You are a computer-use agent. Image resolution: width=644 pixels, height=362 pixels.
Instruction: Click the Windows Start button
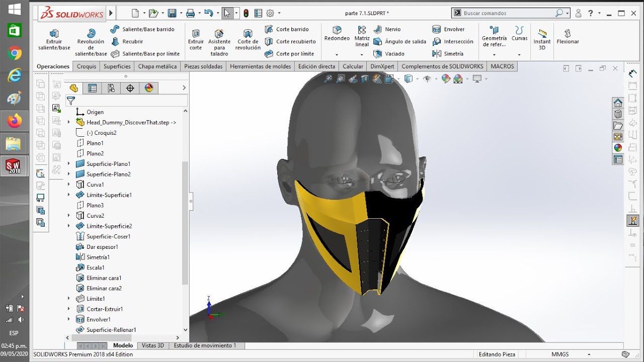15,9
